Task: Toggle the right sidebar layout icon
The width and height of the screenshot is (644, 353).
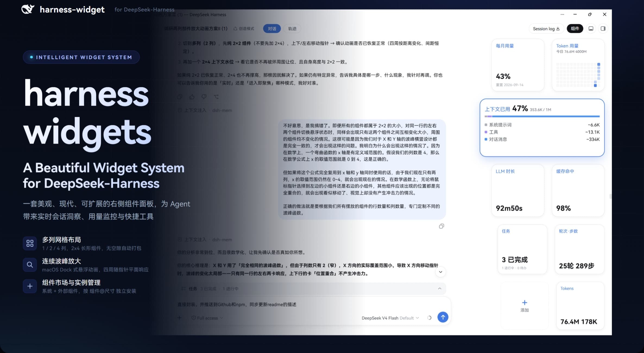Action: click(603, 28)
